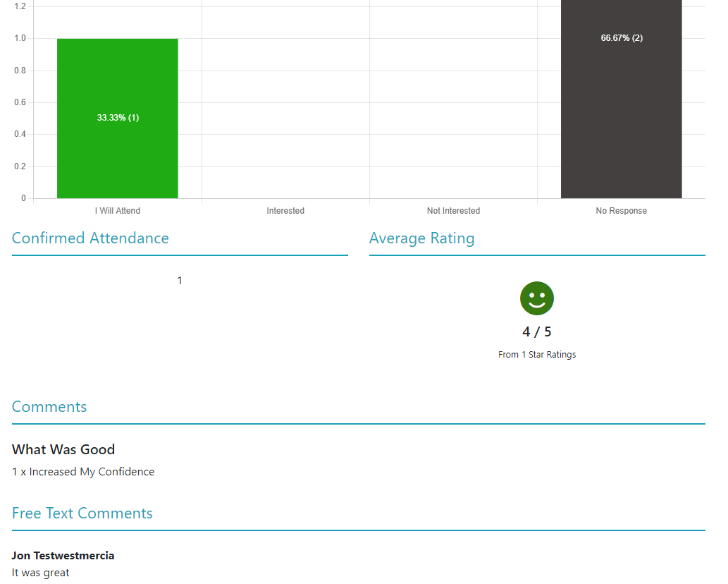Image resolution: width=728 pixels, height=584 pixels.
Task: Click the Average Rating heading
Action: pyautogui.click(x=421, y=238)
